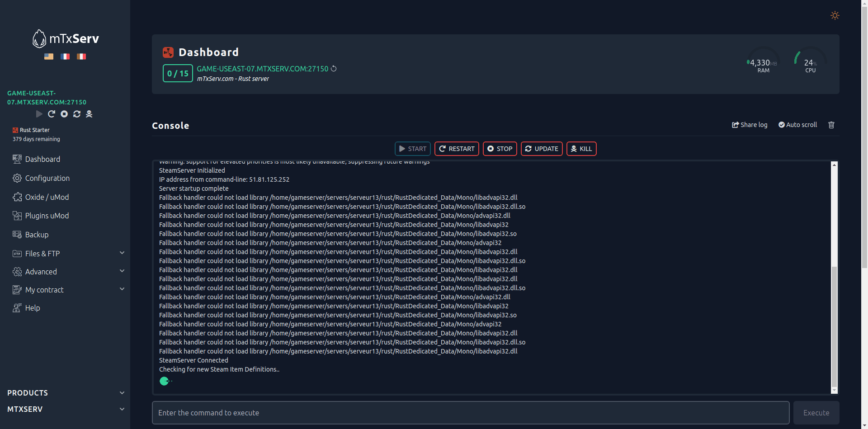The width and height of the screenshot is (868, 429).
Task: Click the Help sidebar icon
Action: 17,308
